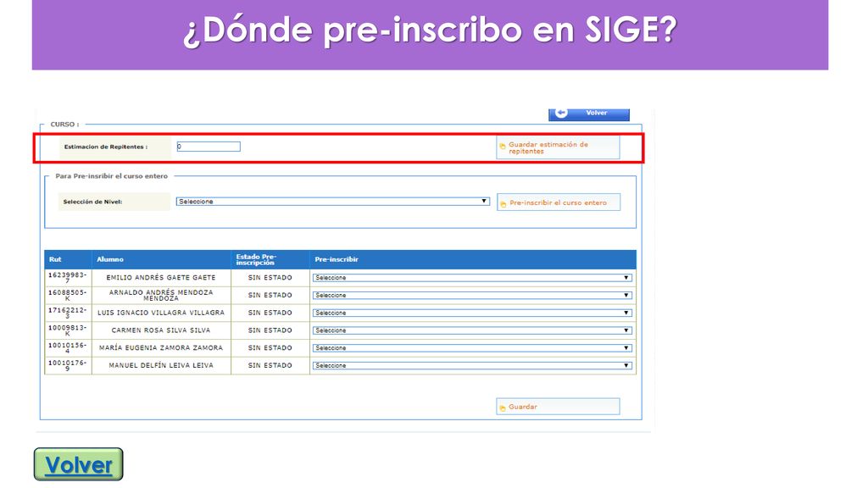Image resolution: width=868 pixels, height=488 pixels.
Task: Select name CARMEN ROSA SILVA SILVA
Action: click(161, 330)
